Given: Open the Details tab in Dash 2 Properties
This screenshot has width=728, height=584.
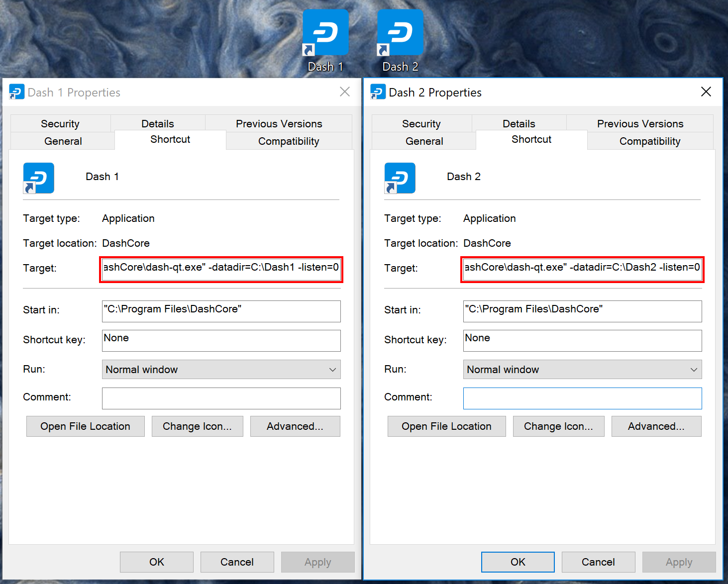Looking at the screenshot, I should point(519,124).
